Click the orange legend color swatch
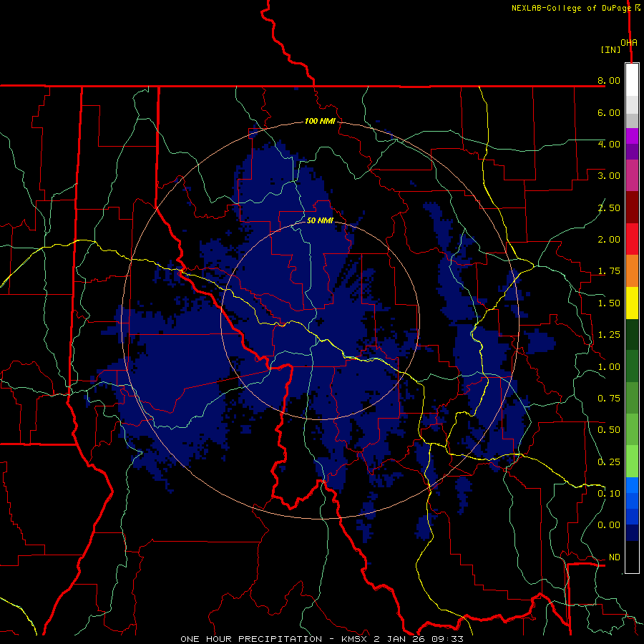Screen dimensions: 644x644 tap(632, 271)
